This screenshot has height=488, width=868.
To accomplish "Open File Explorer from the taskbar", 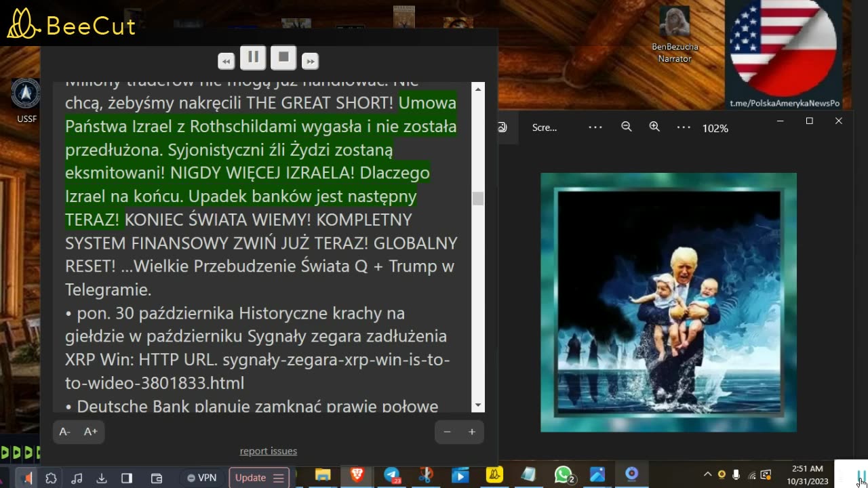I will point(323,475).
